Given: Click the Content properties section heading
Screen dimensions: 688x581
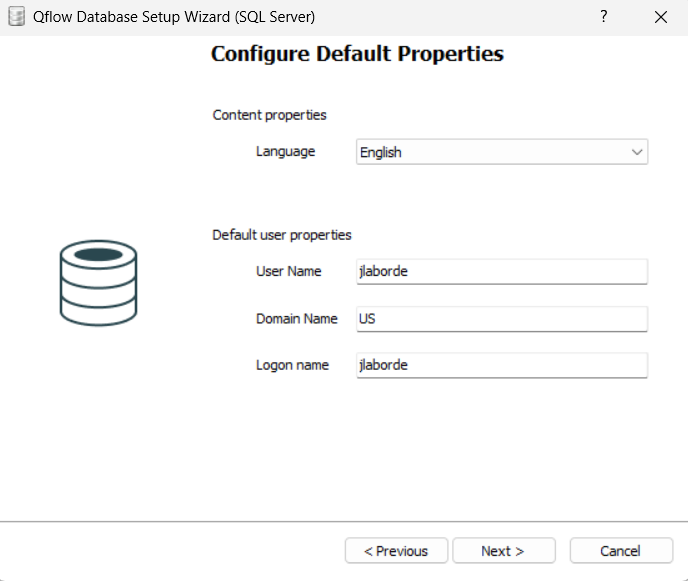Looking at the screenshot, I should [x=269, y=115].
